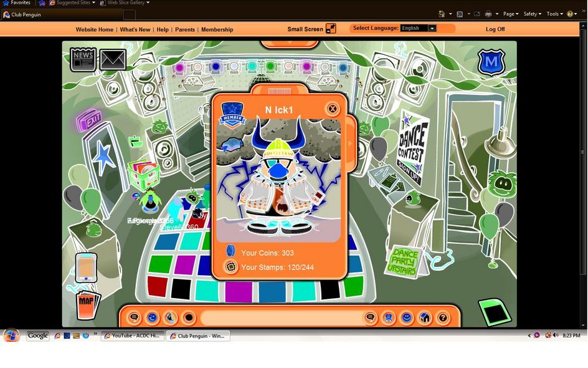Open the spy phone
588x368 pixels.
coord(86,268)
